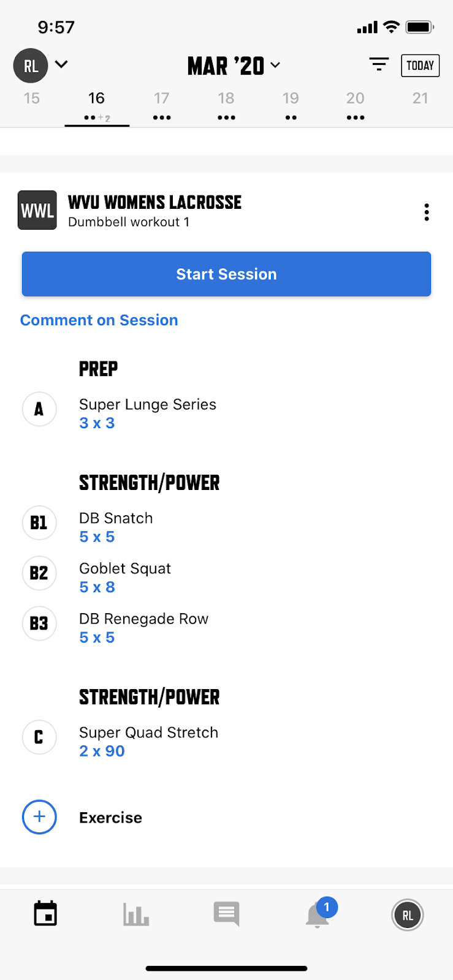453x980 pixels.
Task: Open the Goblet Squat 5 x 8 exercise
Action: 125,577
